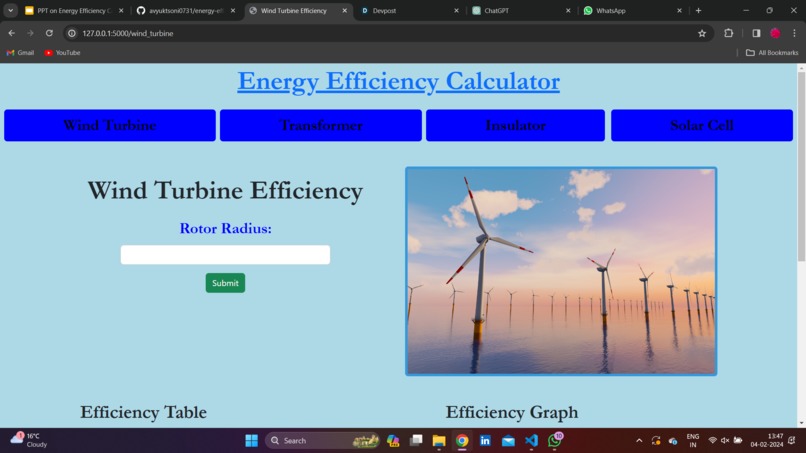Viewport: 806px width, 453px height.
Task: Open Task View from the taskbar
Action: [x=416, y=441]
